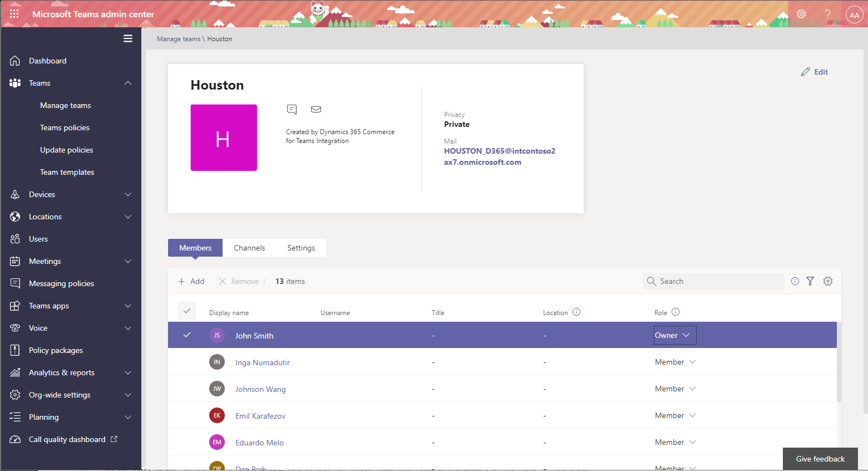Open the app launcher waffle icon

[13, 14]
